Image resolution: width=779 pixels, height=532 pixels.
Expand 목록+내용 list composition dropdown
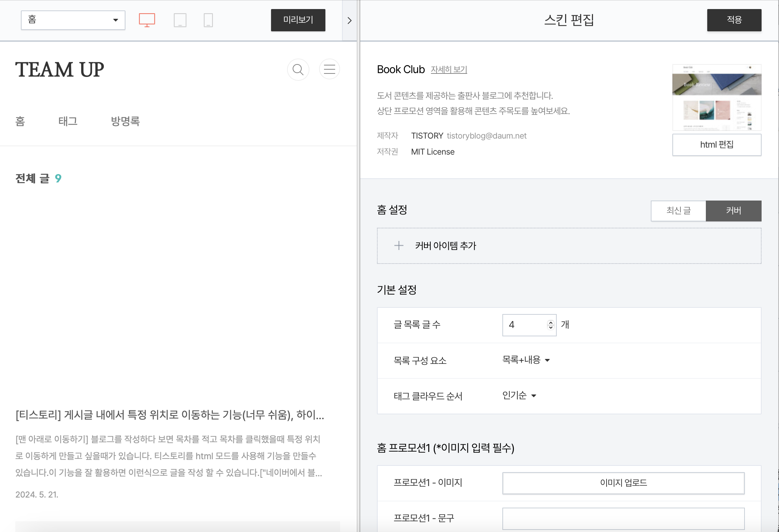coord(526,360)
